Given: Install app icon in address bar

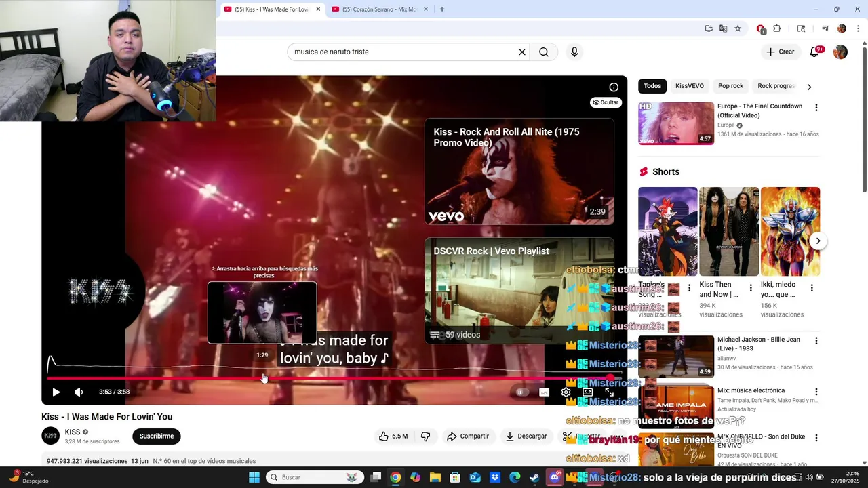Looking at the screenshot, I should click(x=709, y=28).
